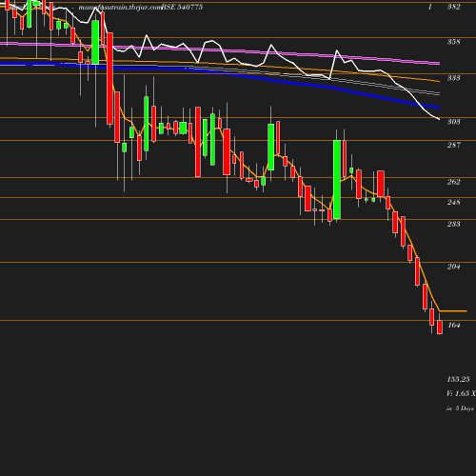Image resolution: width=476 pixels, height=476 pixels.
Task: Click the 164 price axis label
Action: coord(454,325)
